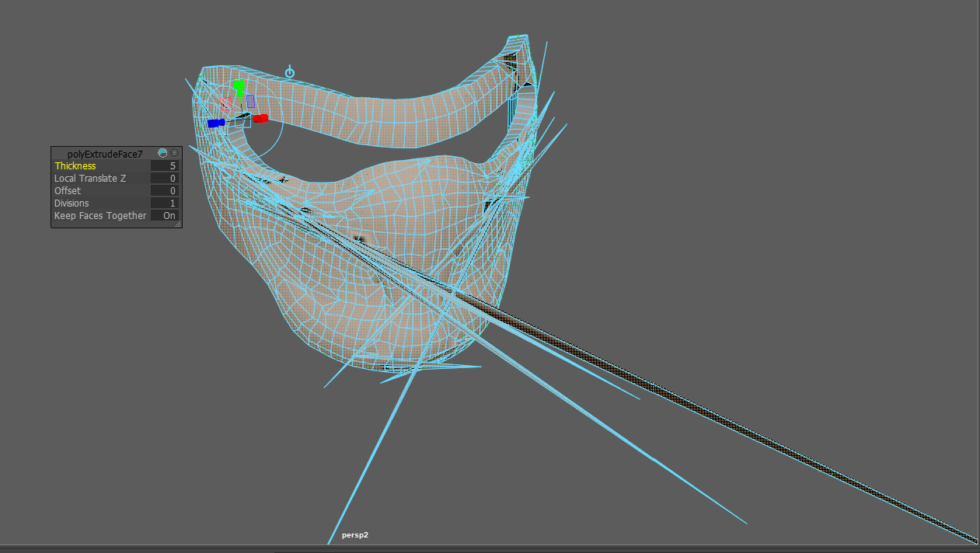The height and width of the screenshot is (553, 980).
Task: Open the hamburger menu on the polyExtrudeFace7 panel
Action: point(175,153)
